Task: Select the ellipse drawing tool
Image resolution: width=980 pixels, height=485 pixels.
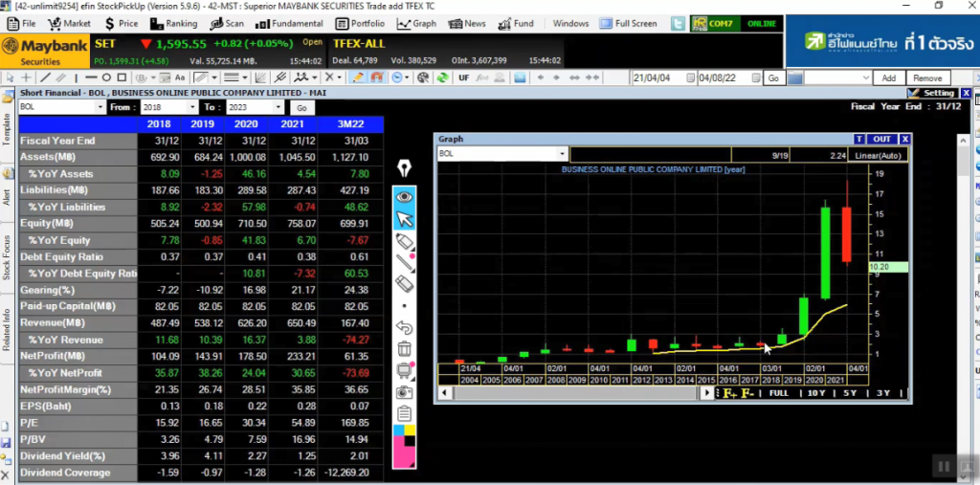Action: click(x=106, y=77)
